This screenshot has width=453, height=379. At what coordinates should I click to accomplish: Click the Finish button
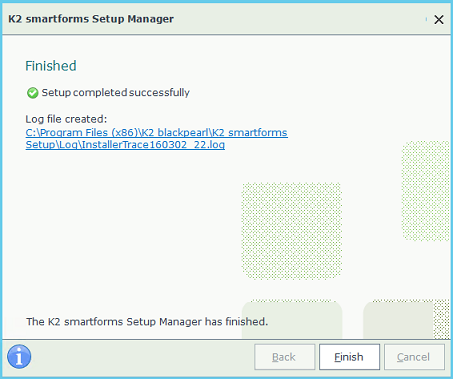coord(349,357)
